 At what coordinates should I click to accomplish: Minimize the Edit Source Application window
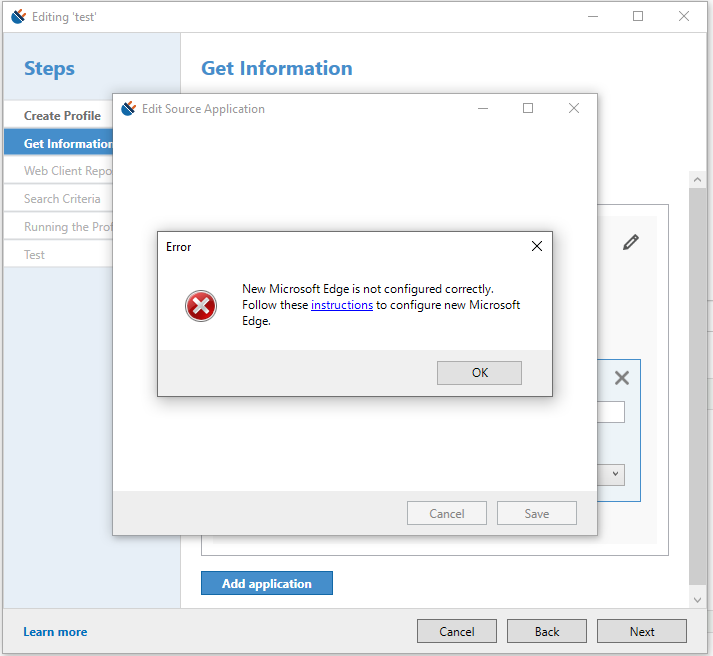point(483,108)
